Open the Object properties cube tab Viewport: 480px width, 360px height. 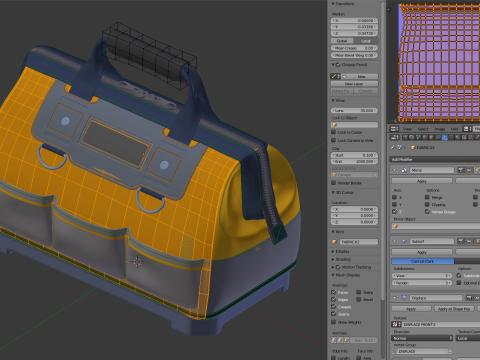pos(431,137)
